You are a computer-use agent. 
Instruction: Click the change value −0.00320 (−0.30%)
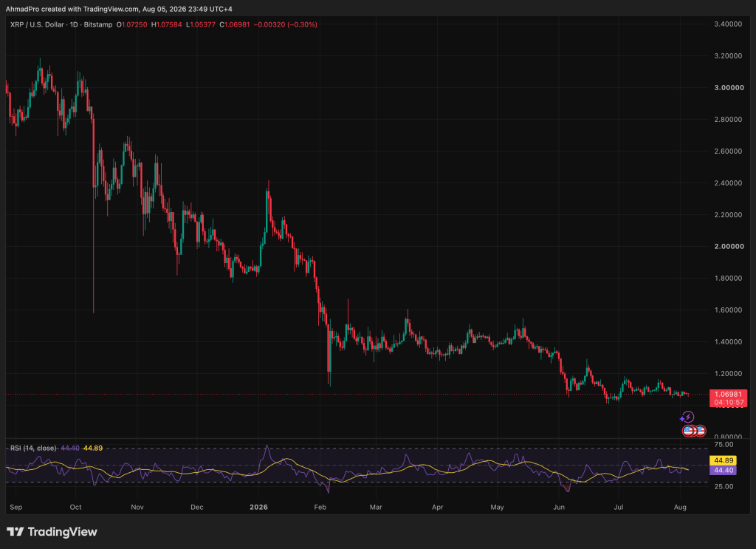286,24
